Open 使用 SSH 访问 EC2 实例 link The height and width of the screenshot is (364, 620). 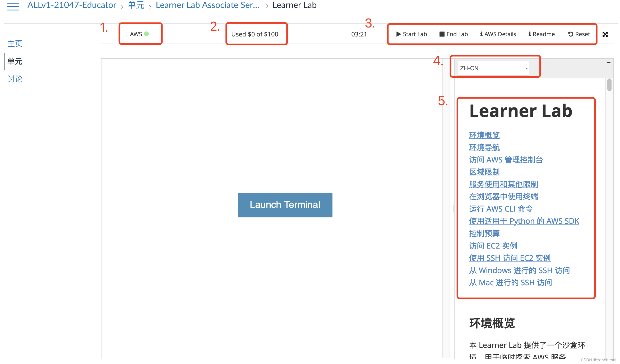510,258
